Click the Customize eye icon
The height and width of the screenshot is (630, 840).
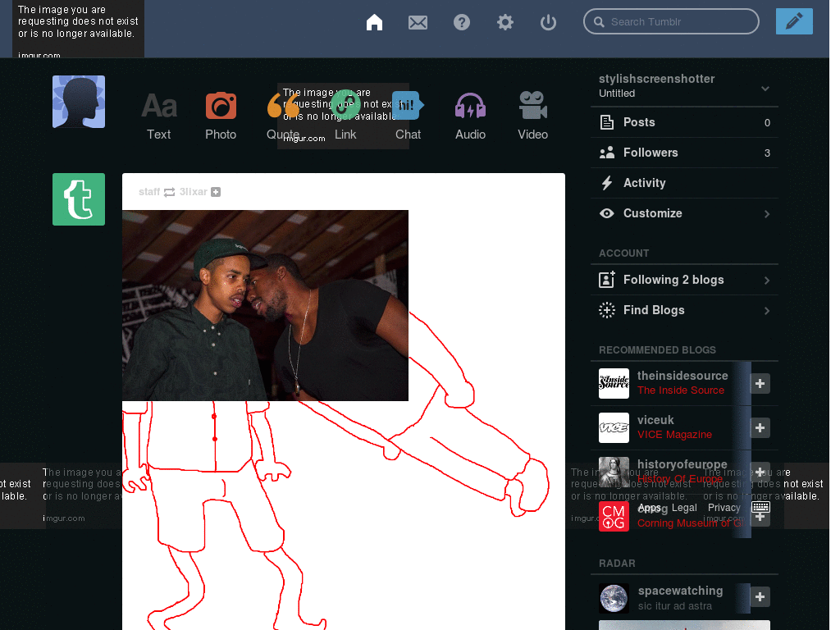pyautogui.click(x=606, y=213)
